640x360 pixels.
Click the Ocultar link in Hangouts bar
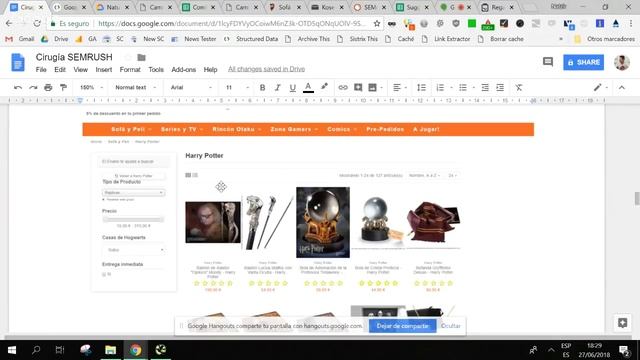coord(451,326)
